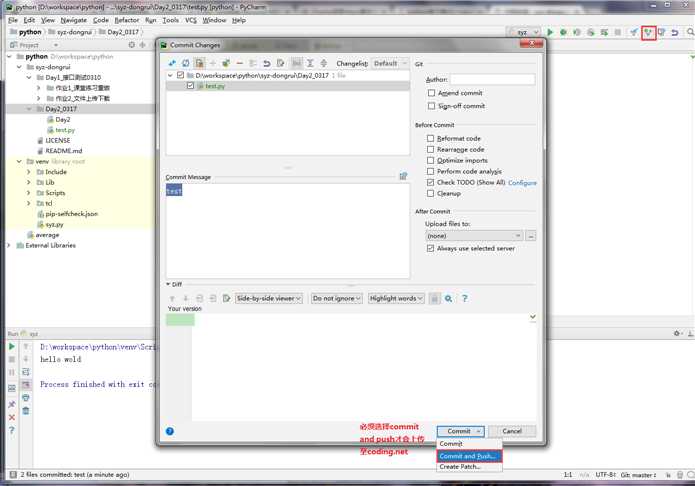Viewport: 695px width, 486px height.
Task: Click the Commit button
Action: click(x=460, y=431)
